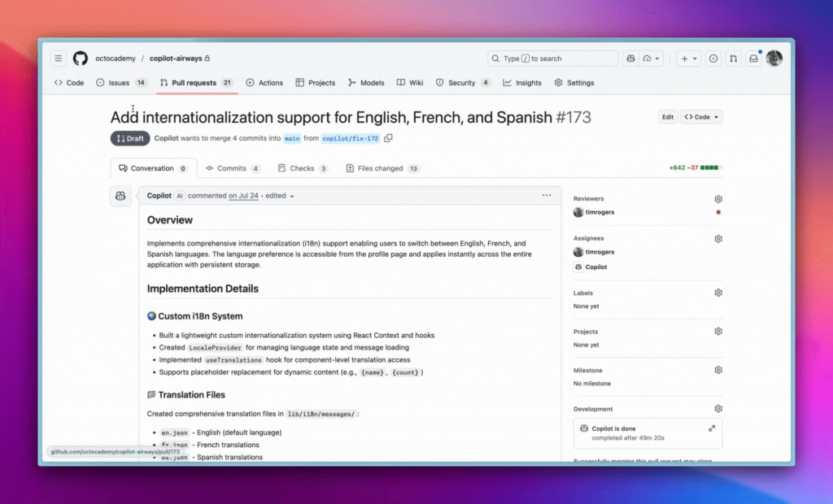Open the comment's three-dot options menu
Screen dimensions: 833x504
[x=547, y=195]
